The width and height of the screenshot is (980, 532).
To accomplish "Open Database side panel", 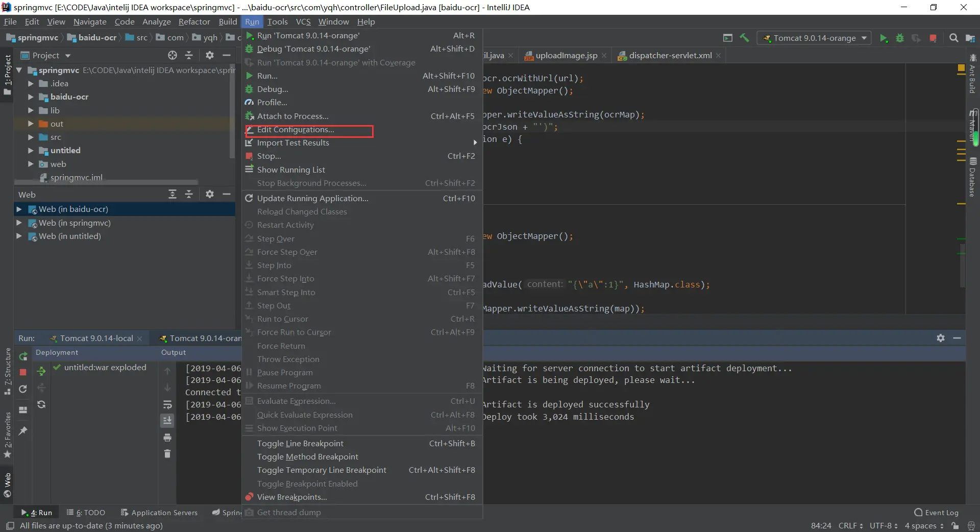I will (x=972, y=178).
